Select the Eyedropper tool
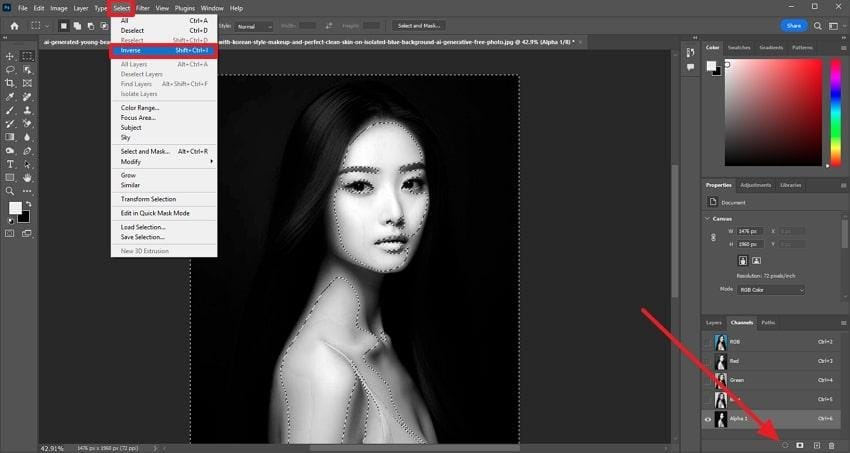This screenshot has width=850, height=453. [x=10, y=97]
